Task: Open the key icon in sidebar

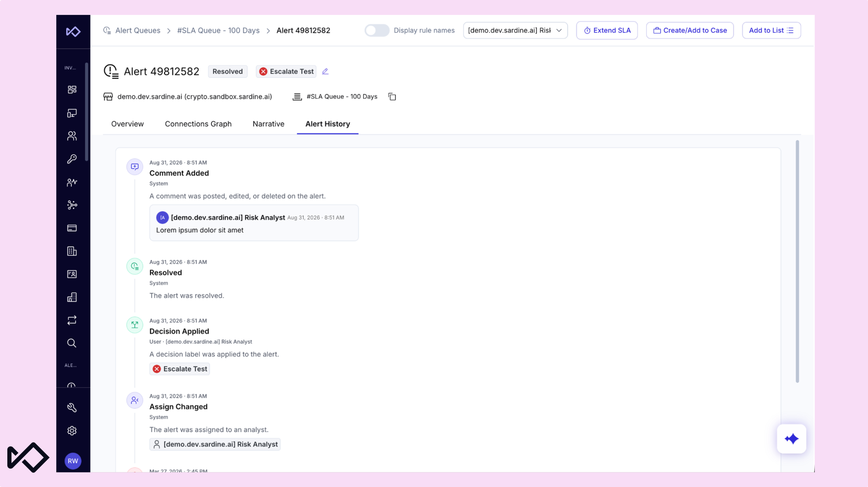Action: (x=72, y=159)
